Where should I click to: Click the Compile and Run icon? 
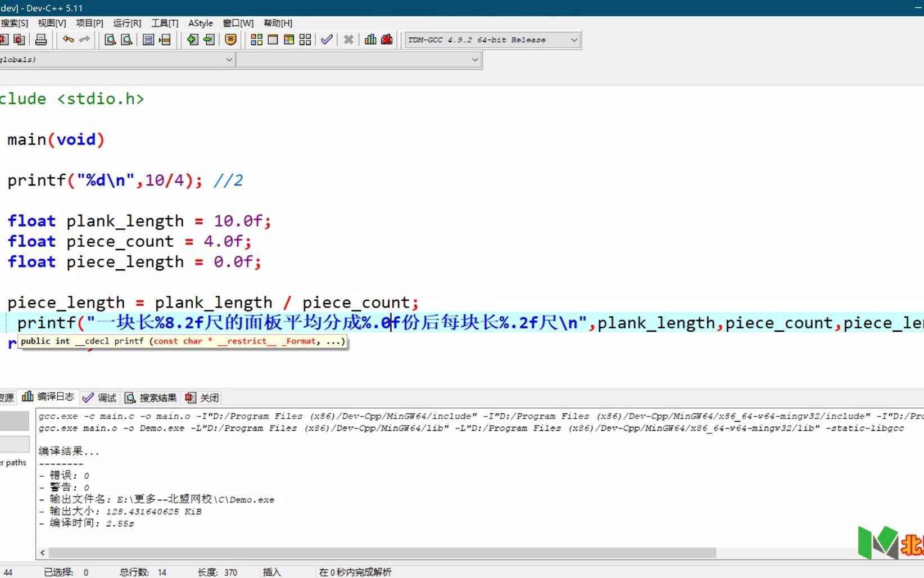click(289, 39)
